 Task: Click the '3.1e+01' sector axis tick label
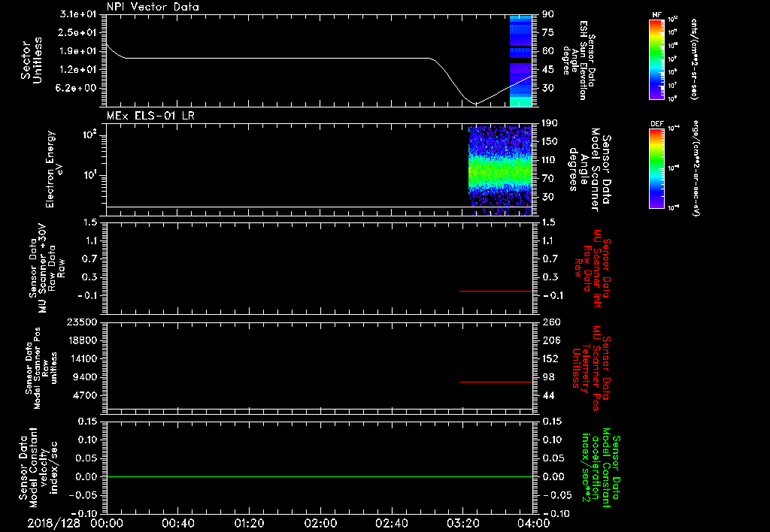coord(78,14)
